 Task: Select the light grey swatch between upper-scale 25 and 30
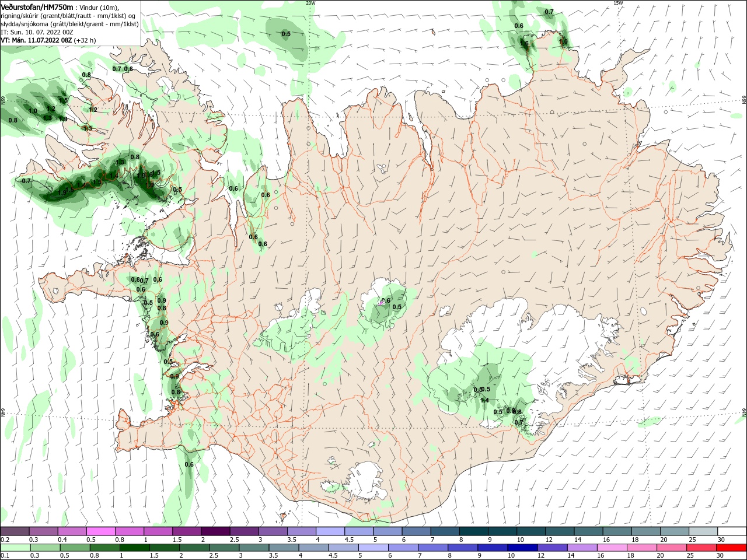point(703,531)
